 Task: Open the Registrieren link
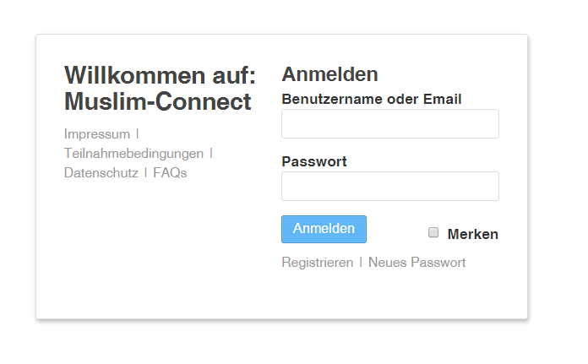[317, 262]
